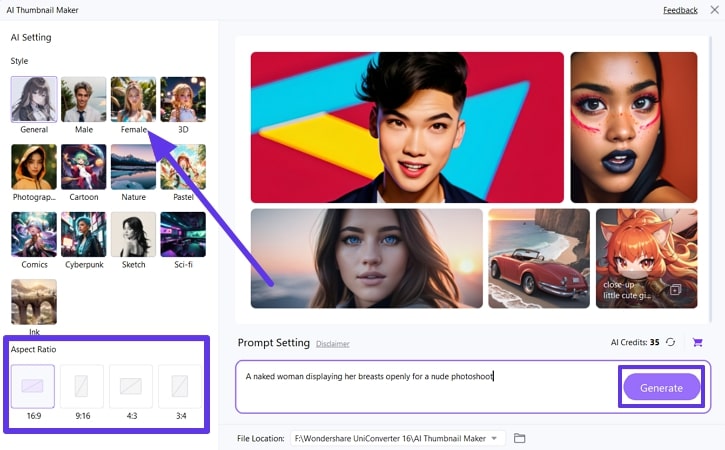The width and height of the screenshot is (725, 450).
Task: Pick the 3D style thumbnail
Action: pyautogui.click(x=183, y=99)
